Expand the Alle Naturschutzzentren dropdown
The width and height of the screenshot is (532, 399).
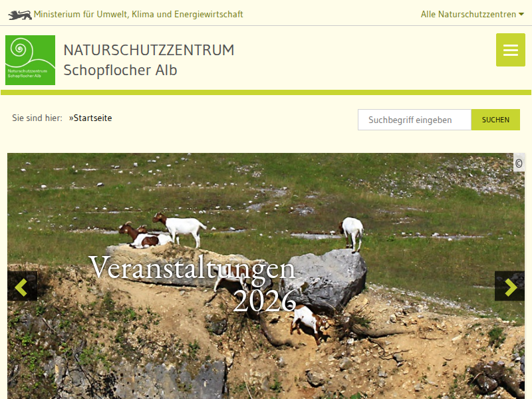[x=472, y=14]
